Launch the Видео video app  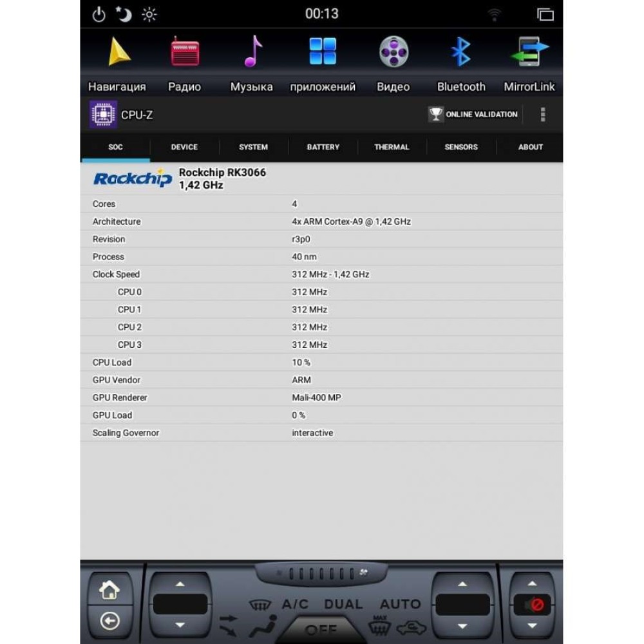(x=393, y=64)
